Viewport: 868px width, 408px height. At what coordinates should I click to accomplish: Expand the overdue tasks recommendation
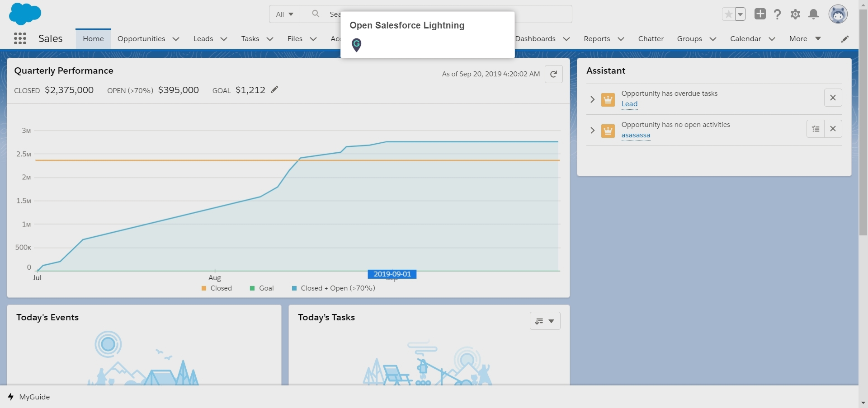coord(592,99)
